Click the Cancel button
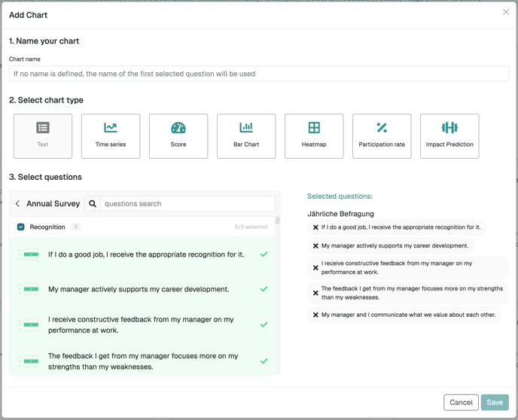The height and width of the screenshot is (420, 518). tap(461, 402)
